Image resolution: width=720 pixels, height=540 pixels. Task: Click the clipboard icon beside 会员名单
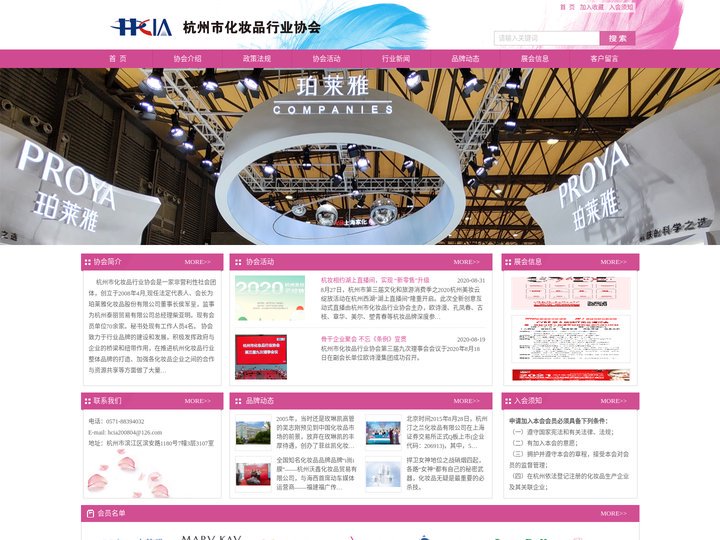tap(90, 513)
